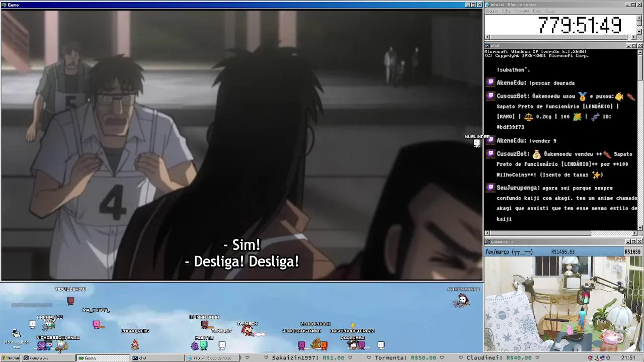The width and height of the screenshot is (644, 362).
Task: Click the ITSMANTINHA avatar
Action: [x=205, y=325]
